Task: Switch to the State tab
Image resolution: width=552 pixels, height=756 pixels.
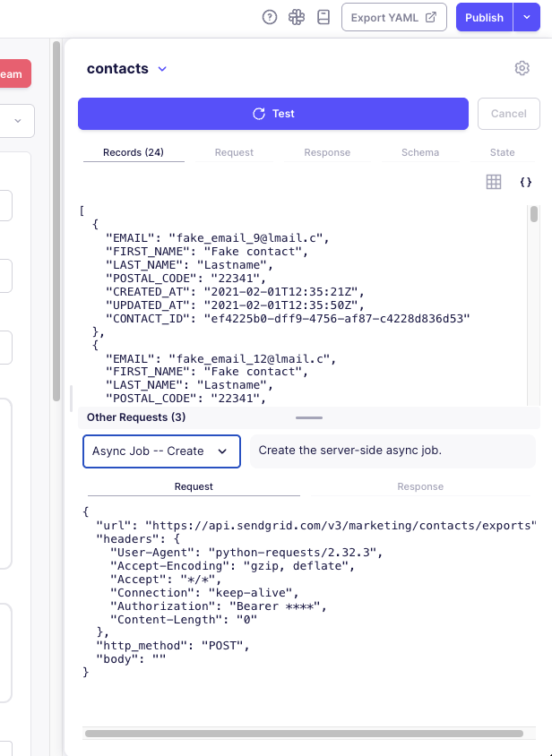Action: pos(502,152)
